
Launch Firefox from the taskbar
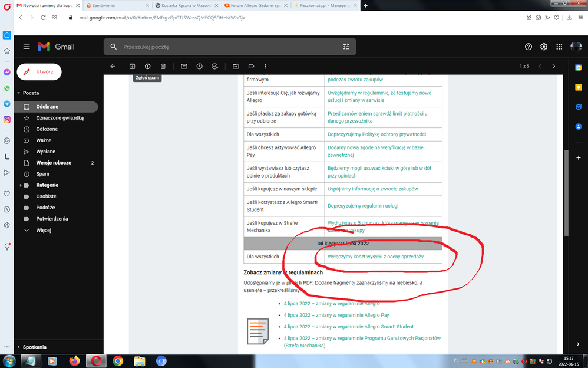[x=74, y=362]
